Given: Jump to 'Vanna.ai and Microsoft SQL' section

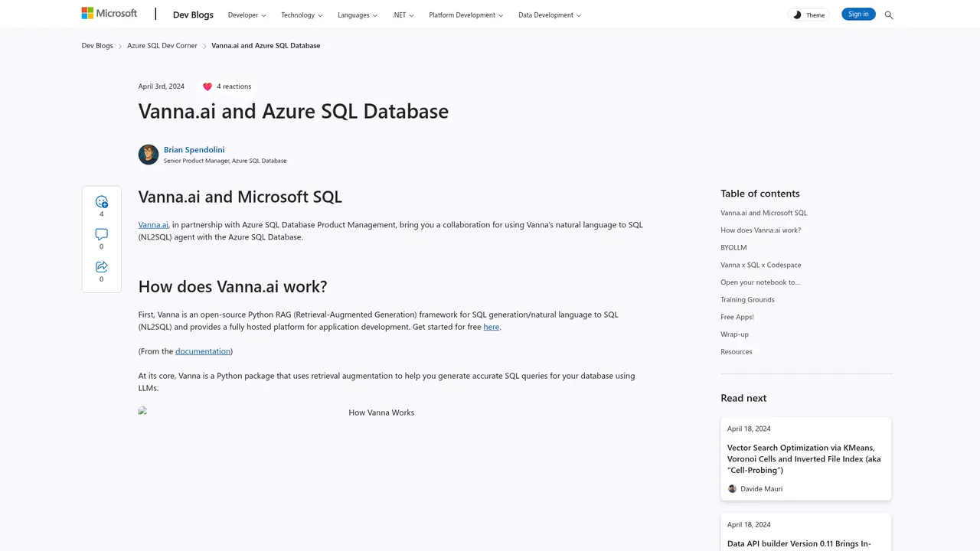Looking at the screenshot, I should pyautogui.click(x=763, y=213).
